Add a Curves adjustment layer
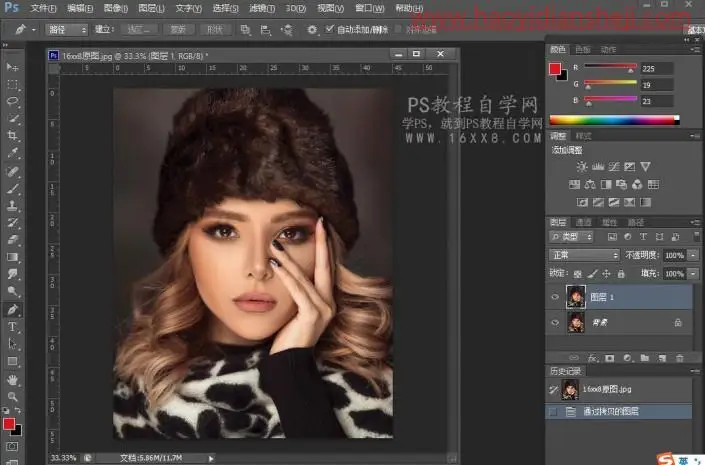The image size is (705, 465). coord(614,167)
